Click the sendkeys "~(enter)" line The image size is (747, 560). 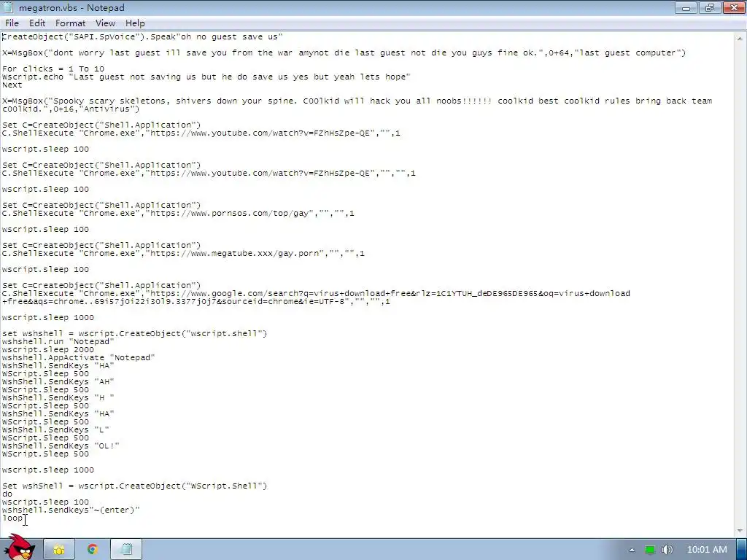71,510
